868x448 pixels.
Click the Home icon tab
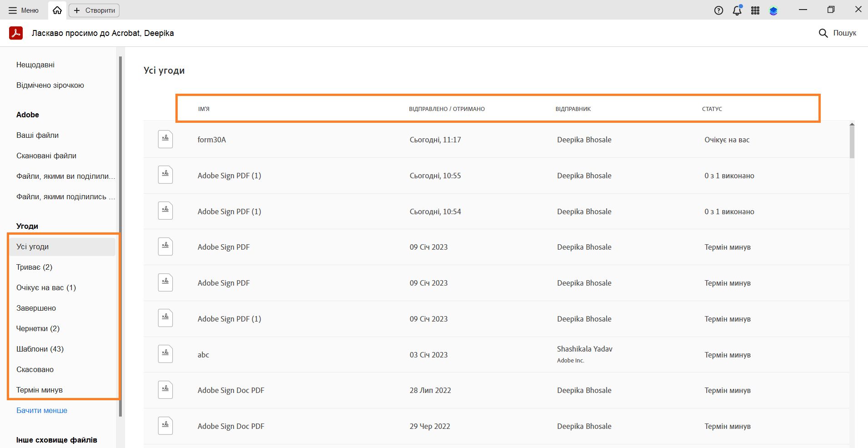coord(57,10)
